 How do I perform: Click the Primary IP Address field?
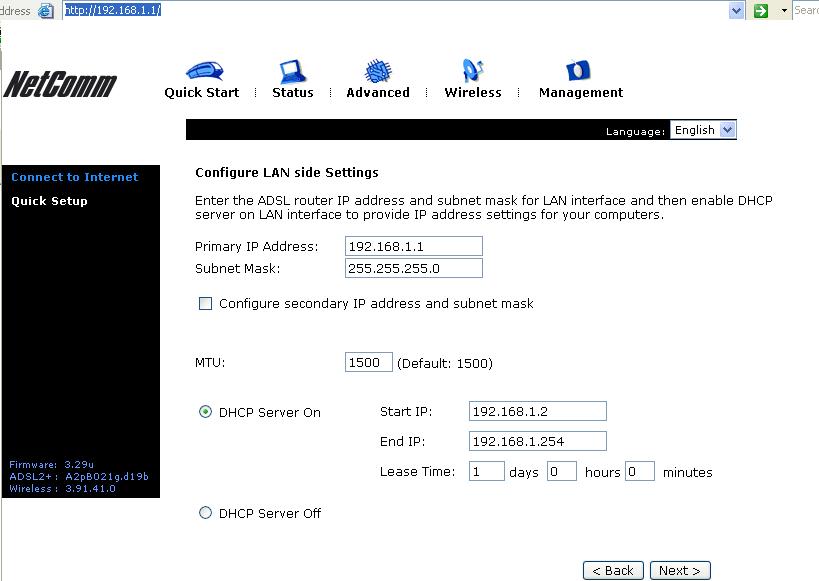414,246
